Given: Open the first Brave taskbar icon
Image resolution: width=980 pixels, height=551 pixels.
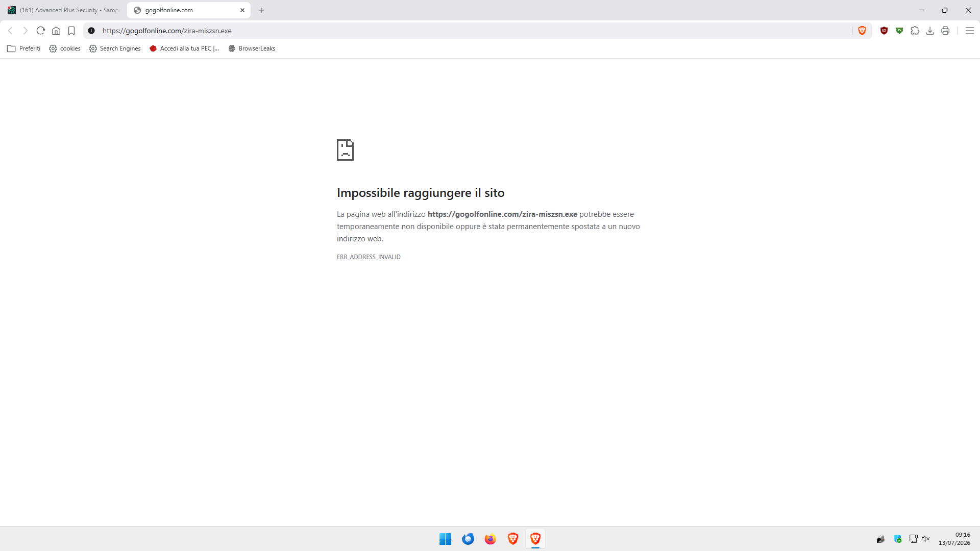Looking at the screenshot, I should coord(513,539).
